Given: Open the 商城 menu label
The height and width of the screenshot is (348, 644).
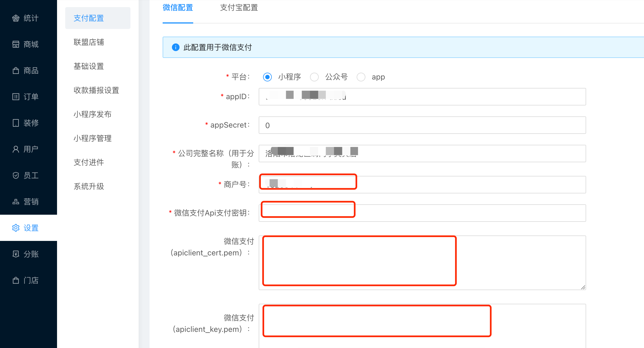Looking at the screenshot, I should (x=31, y=44).
